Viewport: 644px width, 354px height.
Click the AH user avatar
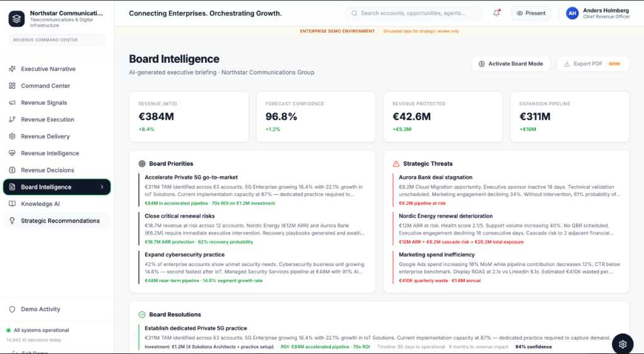[572, 13]
